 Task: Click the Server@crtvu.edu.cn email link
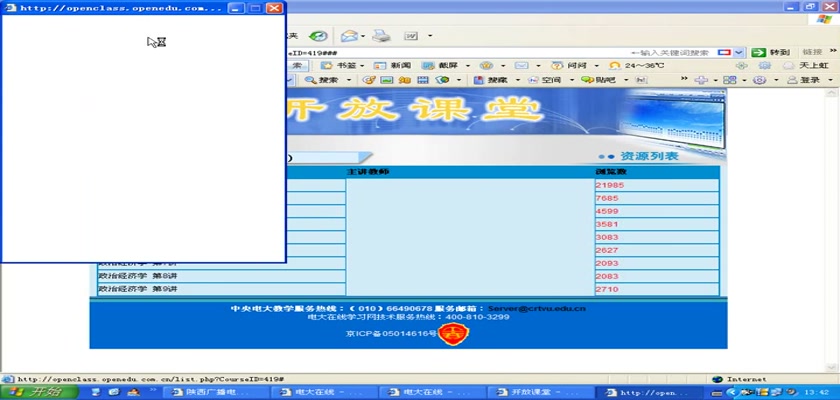(x=537, y=308)
